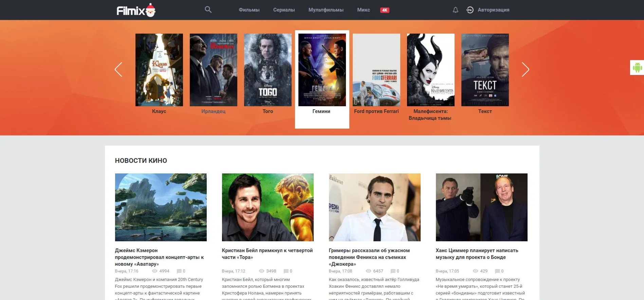Read the Ханс Циммер Bond article headline
This screenshot has height=300, width=644.
coord(477,254)
